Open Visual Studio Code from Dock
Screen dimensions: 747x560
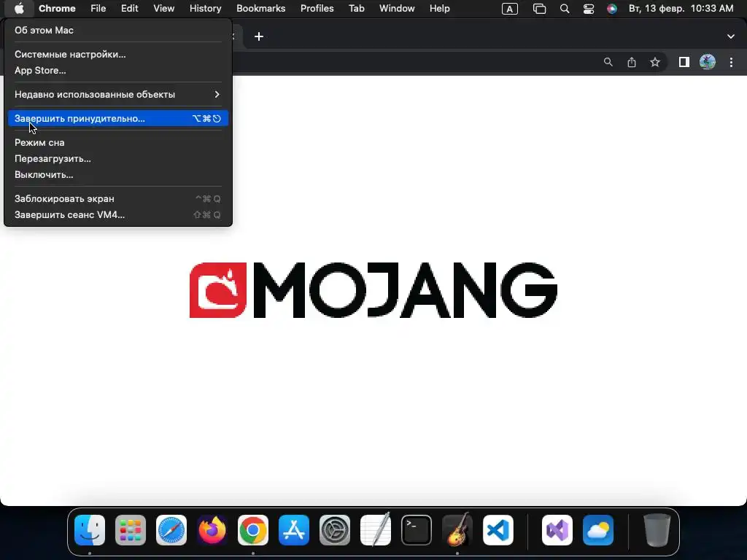498,530
